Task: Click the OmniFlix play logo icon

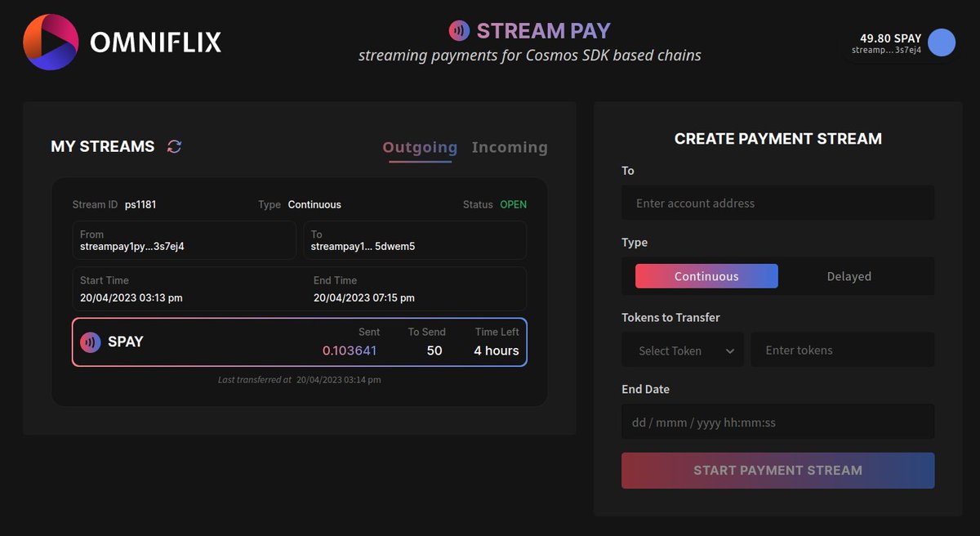Action: 51,42
